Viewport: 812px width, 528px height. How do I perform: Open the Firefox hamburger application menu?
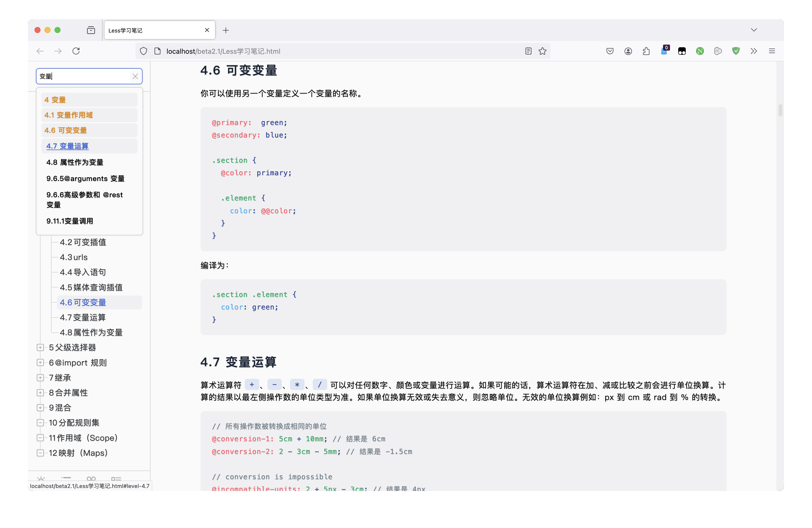coord(772,51)
